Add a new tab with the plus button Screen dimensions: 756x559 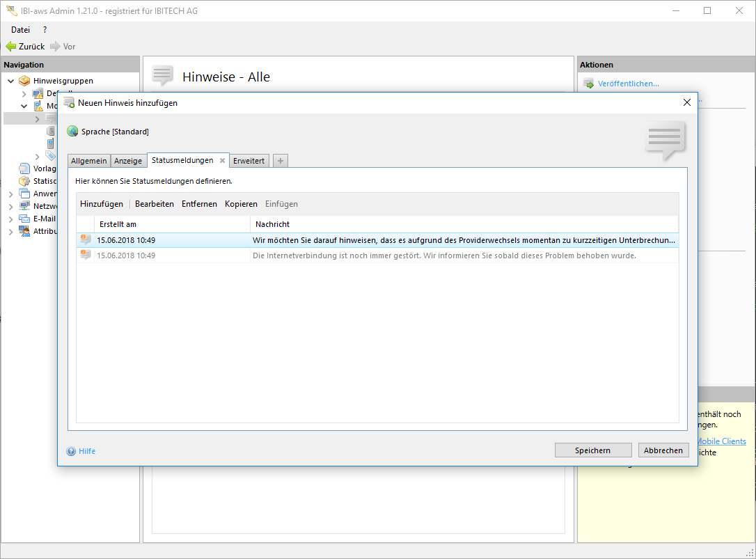click(281, 161)
